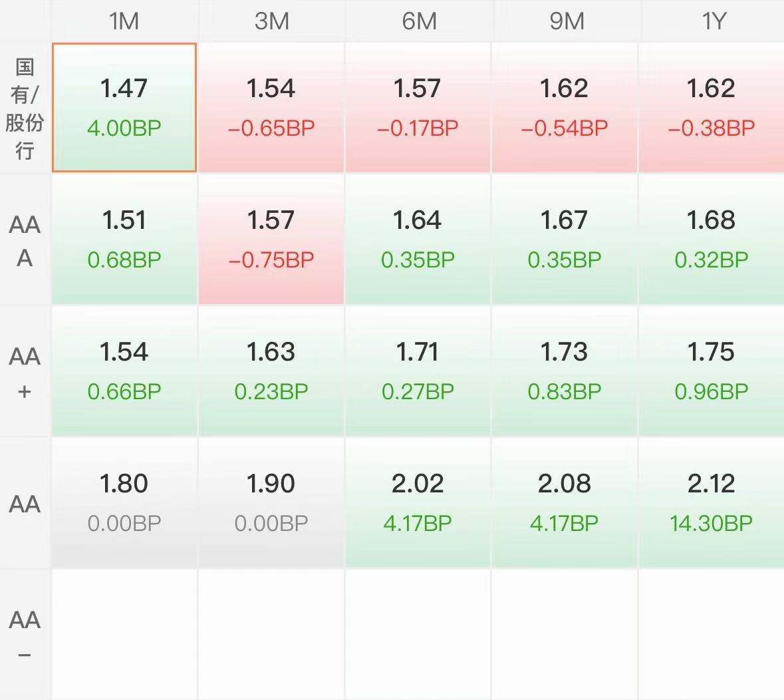Select the 1M column header
784x700 pixels.
124,21
